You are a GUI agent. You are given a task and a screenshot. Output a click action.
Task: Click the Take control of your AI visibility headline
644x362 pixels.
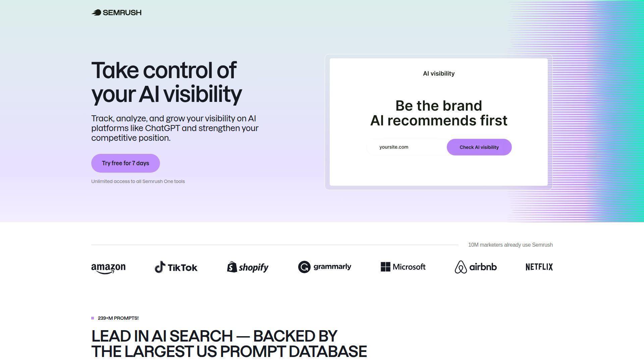166,82
